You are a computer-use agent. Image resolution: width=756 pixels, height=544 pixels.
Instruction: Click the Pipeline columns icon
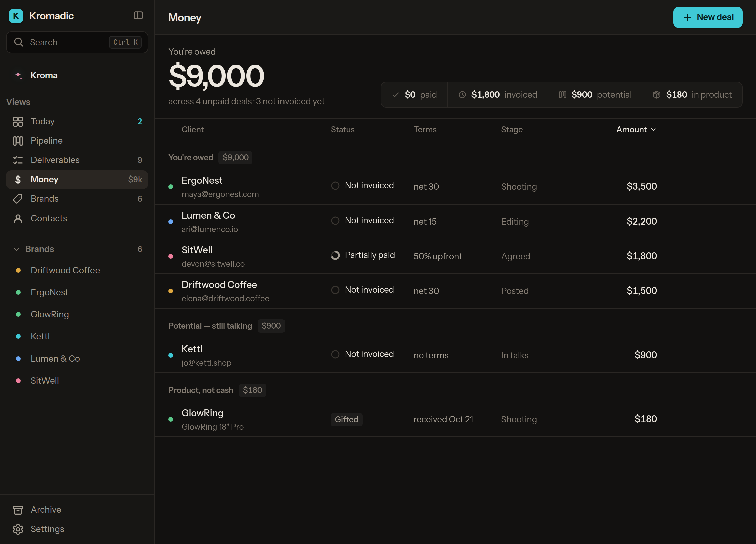[x=18, y=141]
